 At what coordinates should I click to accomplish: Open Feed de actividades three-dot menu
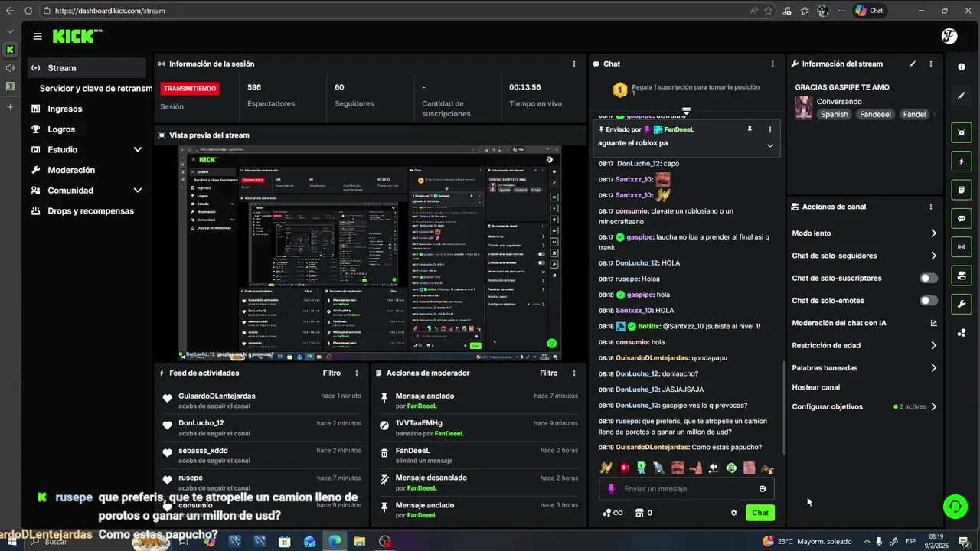[x=357, y=373]
